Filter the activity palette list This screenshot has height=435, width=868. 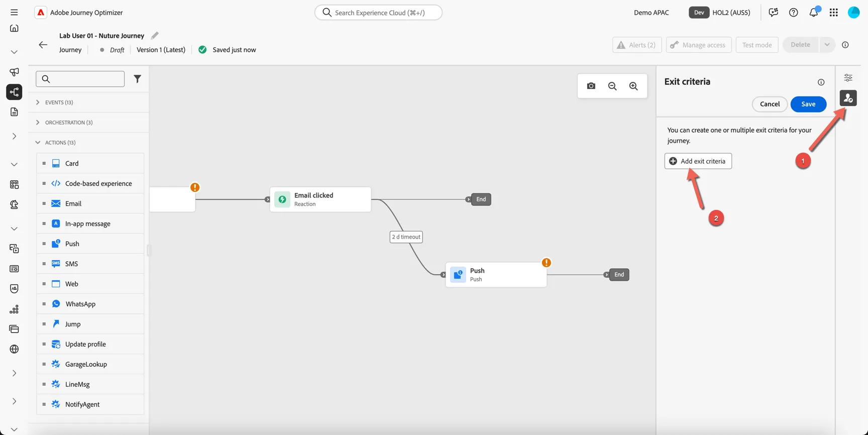click(137, 79)
